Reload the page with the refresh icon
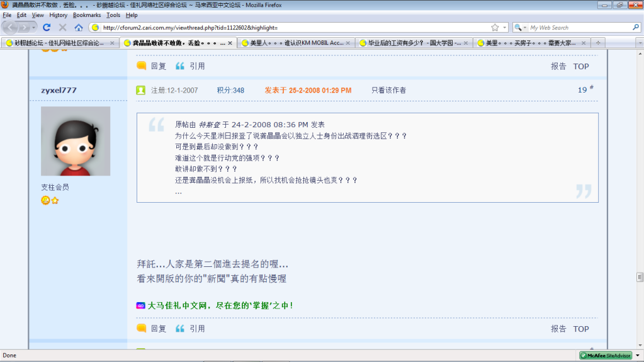The width and height of the screenshot is (644, 362). tap(46, 28)
